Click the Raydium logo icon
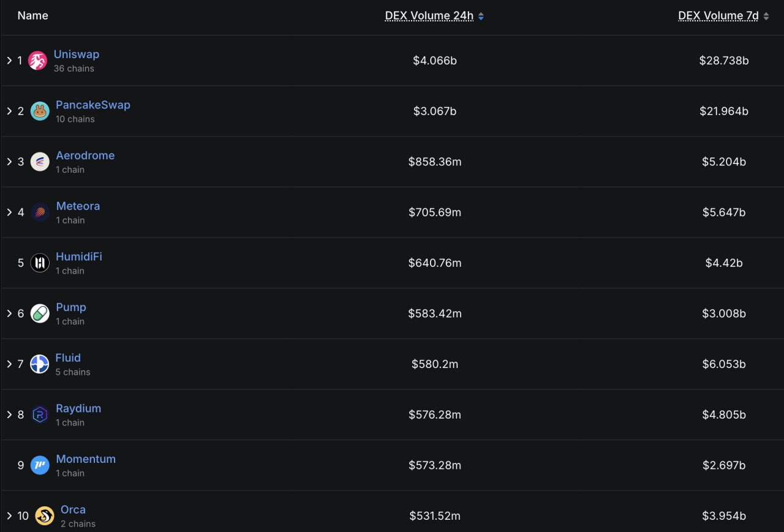Screen dimensions: 784x532 coord(40,414)
